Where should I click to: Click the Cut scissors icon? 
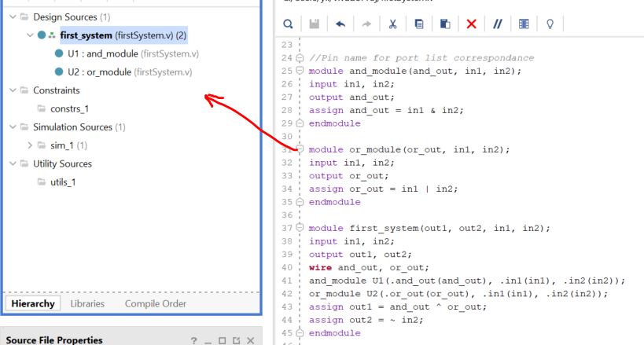(392, 24)
